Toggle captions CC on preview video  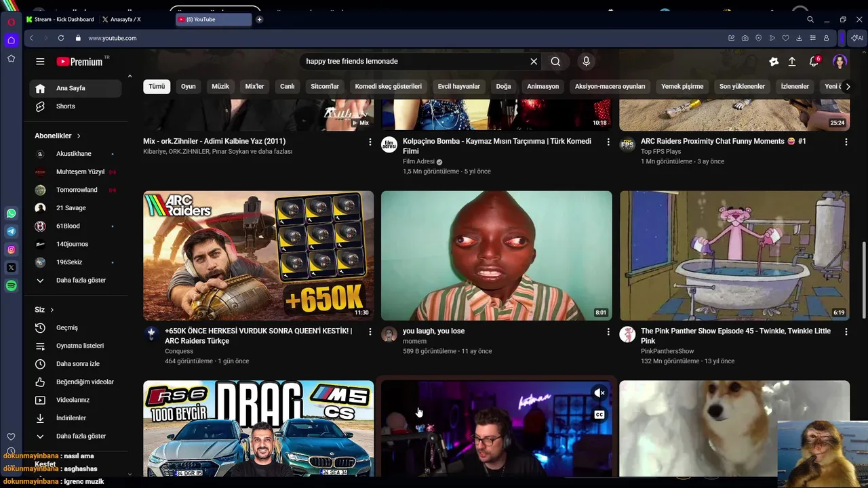[x=599, y=415]
